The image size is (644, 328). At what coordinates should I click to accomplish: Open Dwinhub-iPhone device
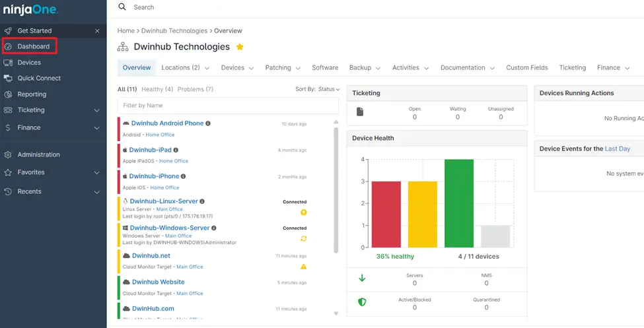(x=154, y=176)
